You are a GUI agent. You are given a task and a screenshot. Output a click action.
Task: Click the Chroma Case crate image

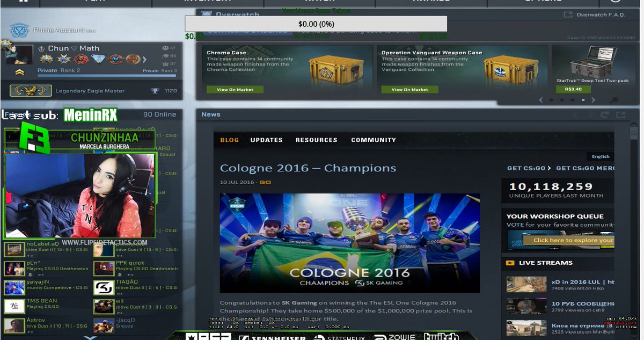point(336,69)
